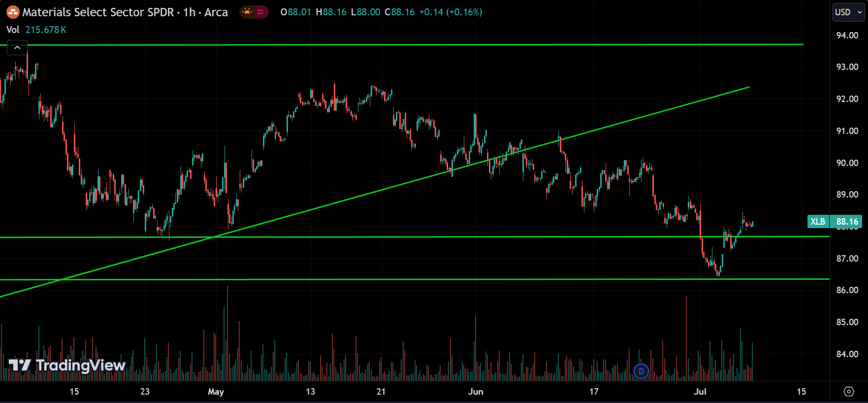Viewport: 868px width, 403px height.
Task: Collapse the indicator legend with the chevron
Action: point(17,48)
